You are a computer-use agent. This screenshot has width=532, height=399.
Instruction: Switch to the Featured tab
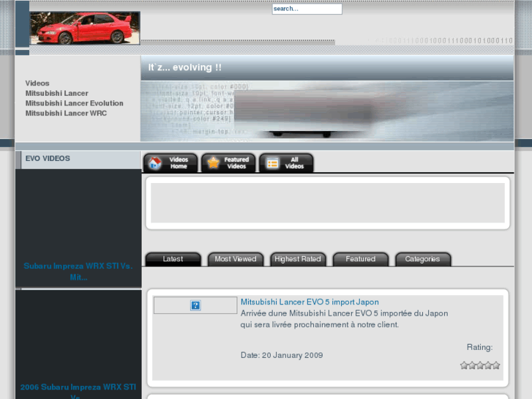tap(360, 259)
